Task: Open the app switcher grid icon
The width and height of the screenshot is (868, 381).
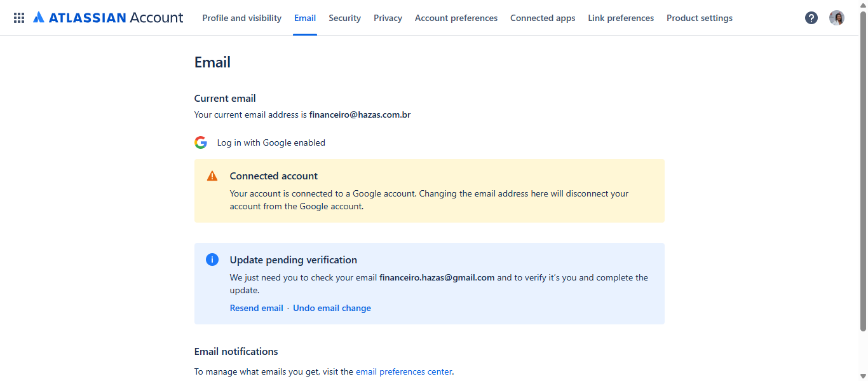Action: click(19, 18)
